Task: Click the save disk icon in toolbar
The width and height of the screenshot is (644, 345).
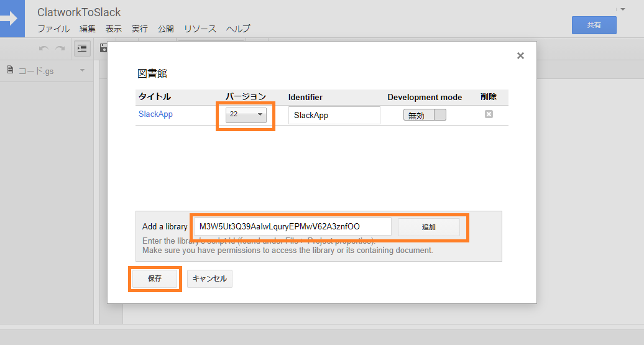Action: (103, 48)
